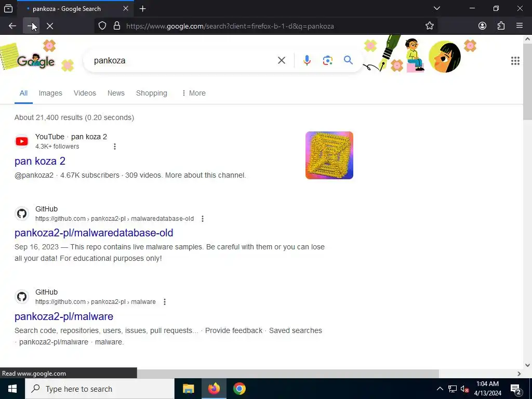The height and width of the screenshot is (399, 532).
Task: Open Firefox tab overview icon
Action: click(x=8, y=8)
